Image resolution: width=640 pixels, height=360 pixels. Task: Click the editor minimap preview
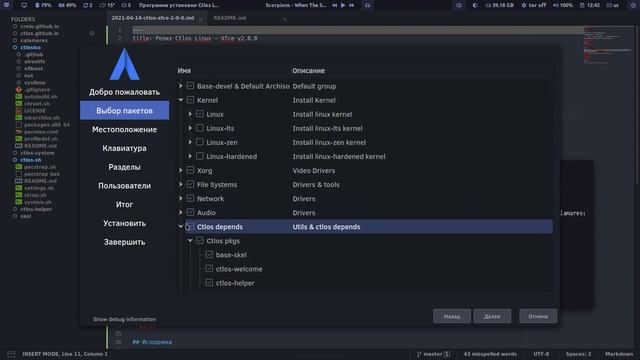(608, 45)
